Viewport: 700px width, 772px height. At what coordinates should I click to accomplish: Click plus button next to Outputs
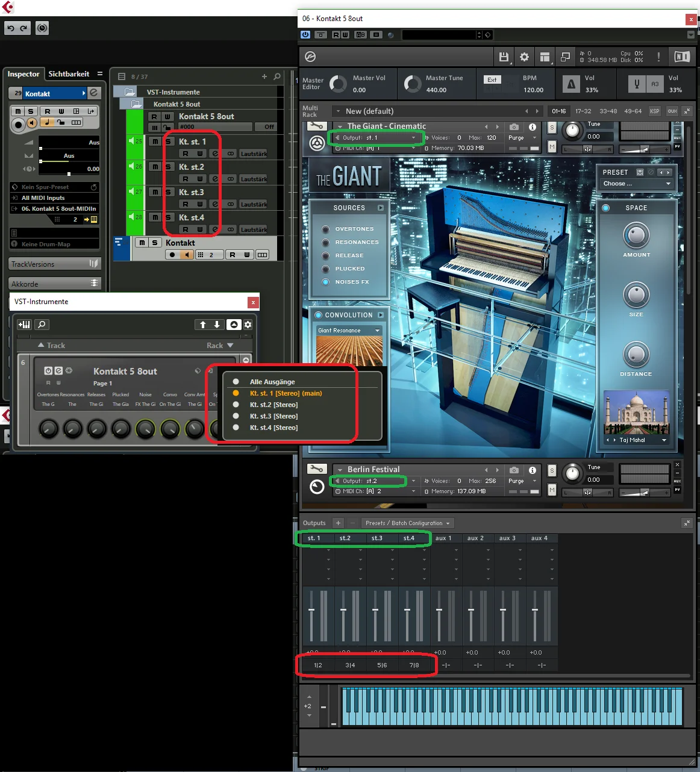point(338,523)
